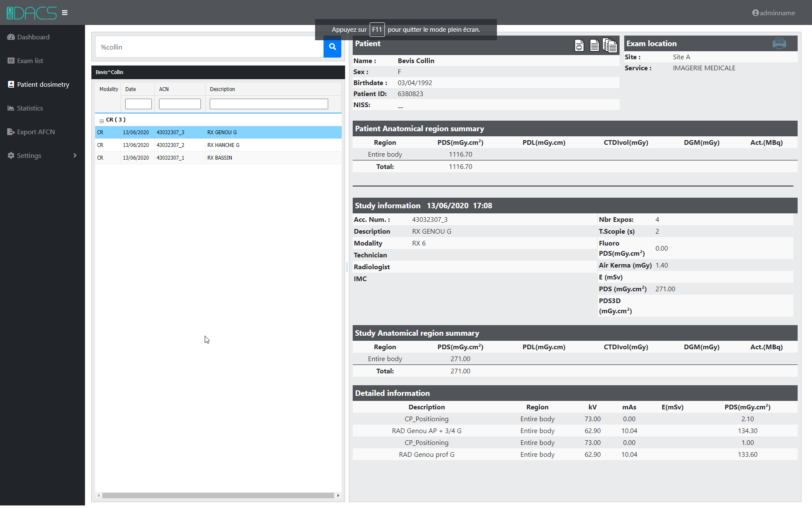Image resolution: width=812 pixels, height=508 pixels.
Task: Click the Date filter input box
Action: (138, 104)
